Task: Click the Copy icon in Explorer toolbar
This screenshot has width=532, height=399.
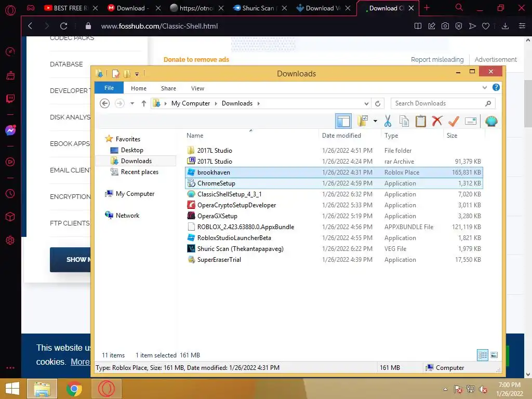Action: 404,121
